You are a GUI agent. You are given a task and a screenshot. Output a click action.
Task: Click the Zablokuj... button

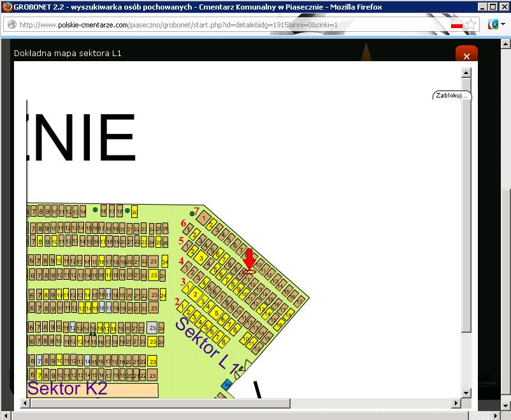[452, 96]
